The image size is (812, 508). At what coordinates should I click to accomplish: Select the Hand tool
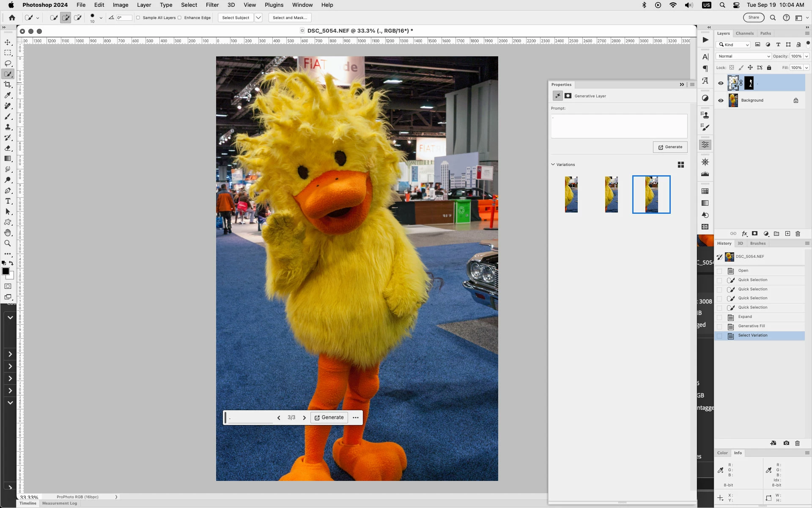(8, 233)
